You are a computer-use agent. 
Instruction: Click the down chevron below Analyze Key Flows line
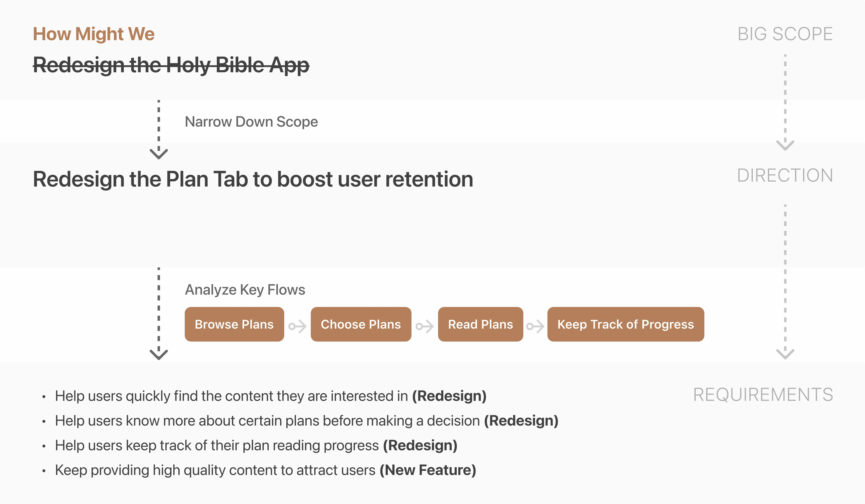[159, 354]
